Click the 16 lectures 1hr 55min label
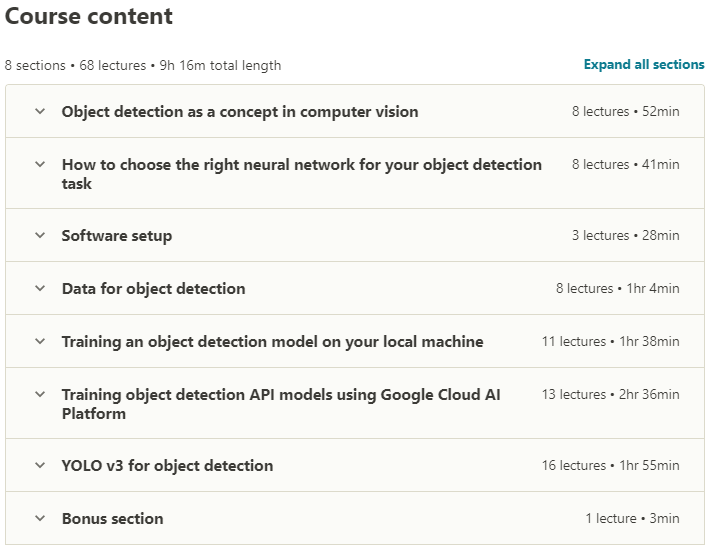Screen dimensions: 709x550 (611, 466)
